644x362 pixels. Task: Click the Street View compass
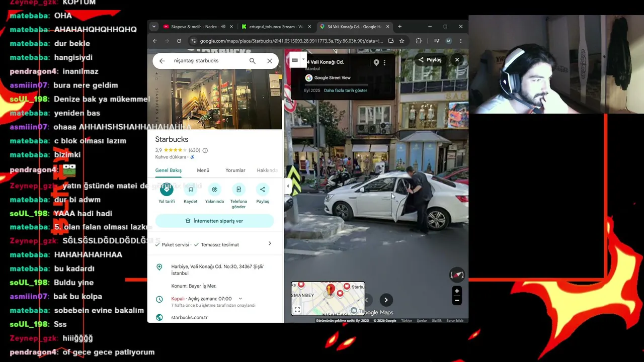point(457,275)
